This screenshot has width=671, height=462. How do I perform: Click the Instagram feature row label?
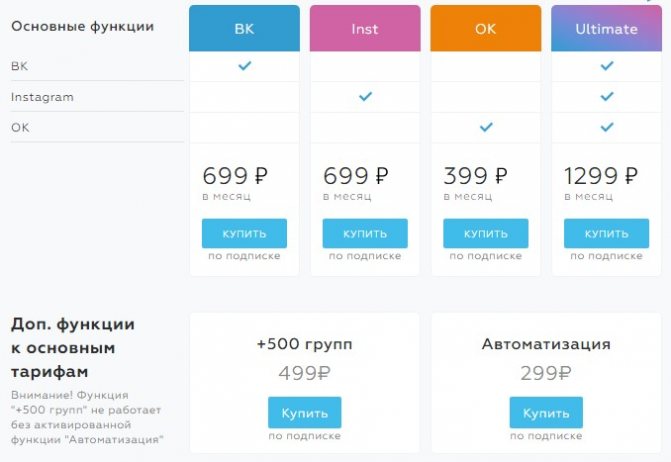[42, 98]
